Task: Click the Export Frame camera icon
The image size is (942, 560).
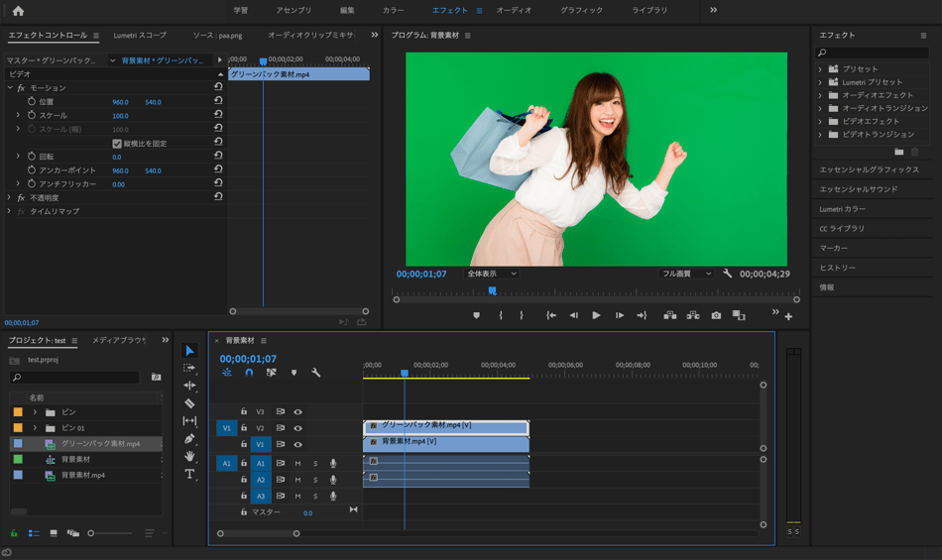Action: [716, 315]
